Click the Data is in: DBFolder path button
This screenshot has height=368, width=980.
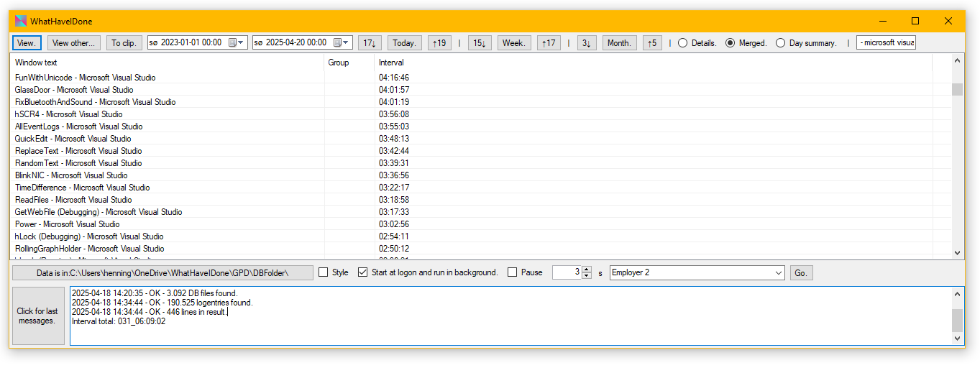click(162, 273)
